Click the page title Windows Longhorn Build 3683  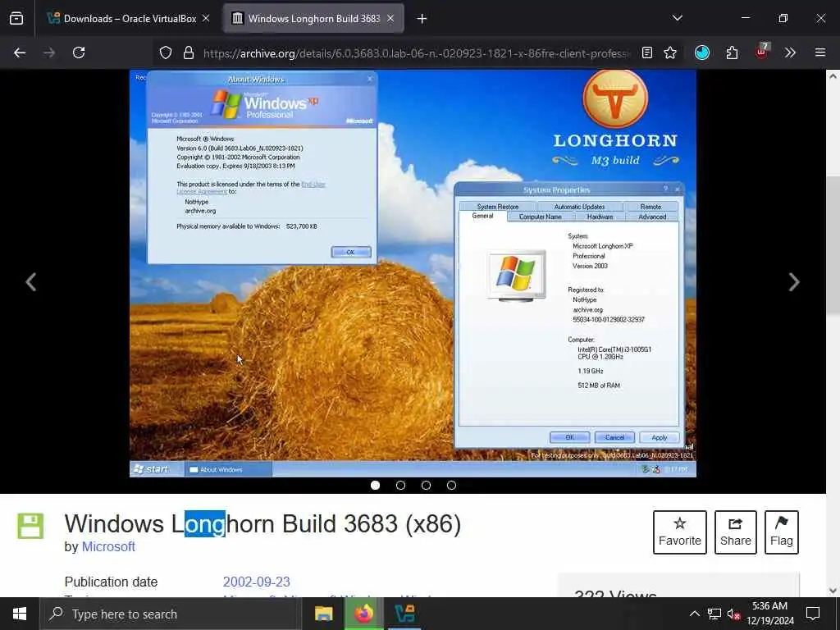(262, 524)
